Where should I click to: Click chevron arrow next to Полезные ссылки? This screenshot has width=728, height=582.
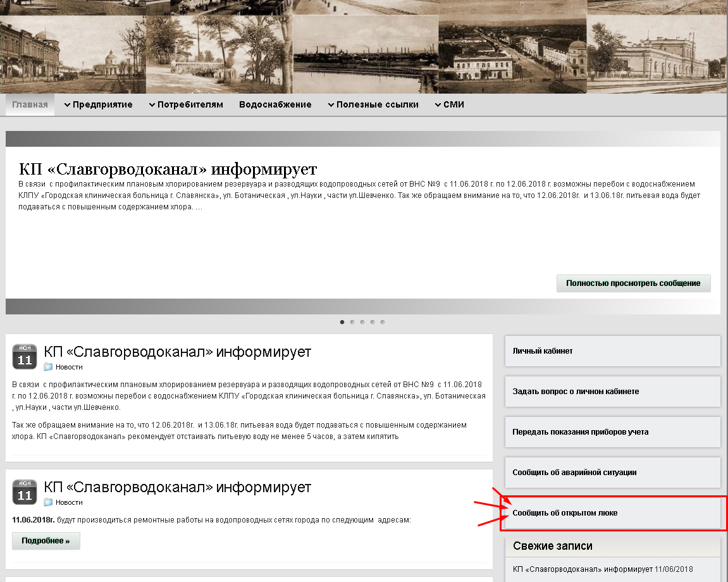coord(331,105)
